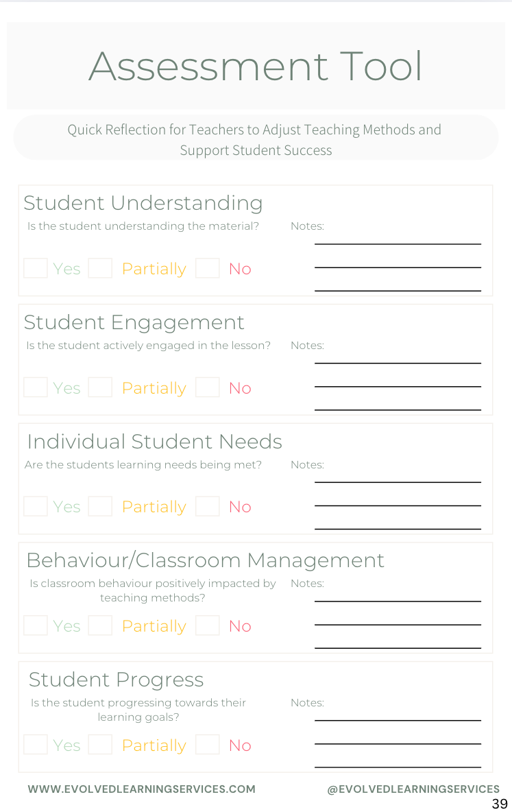Check No under Student Understanding
The width and height of the screenshot is (512, 812).
pyautogui.click(x=208, y=268)
